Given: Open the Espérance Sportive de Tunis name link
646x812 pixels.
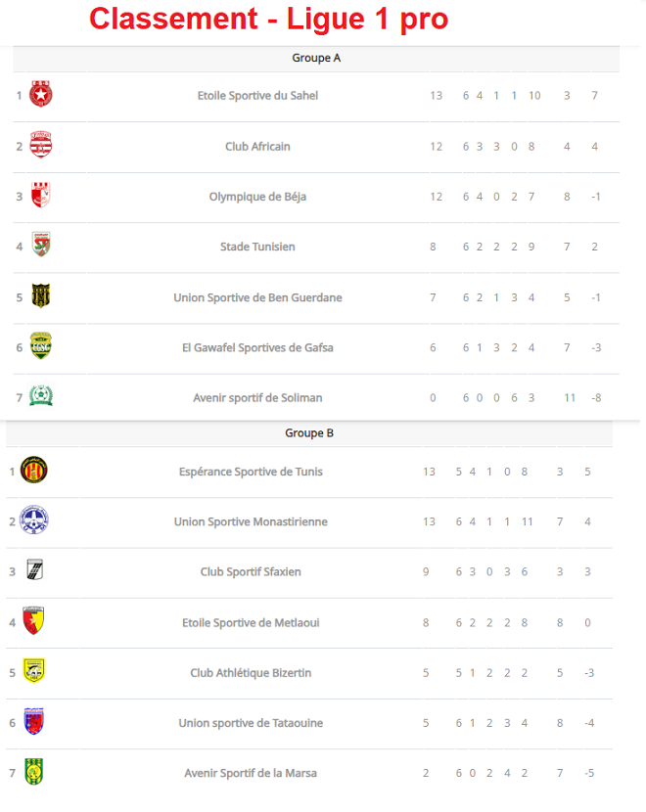Looking at the screenshot, I should pyautogui.click(x=251, y=472).
